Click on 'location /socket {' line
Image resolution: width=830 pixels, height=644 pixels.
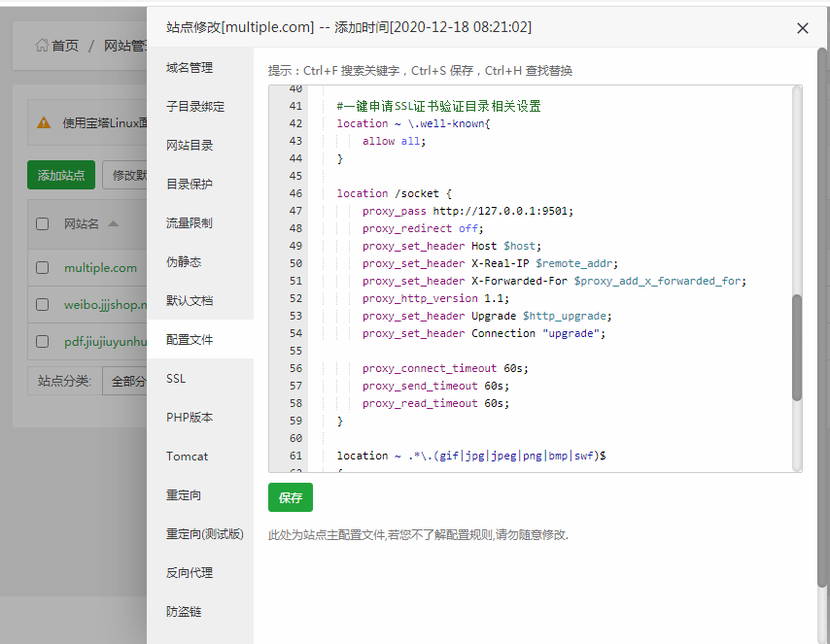[394, 193]
